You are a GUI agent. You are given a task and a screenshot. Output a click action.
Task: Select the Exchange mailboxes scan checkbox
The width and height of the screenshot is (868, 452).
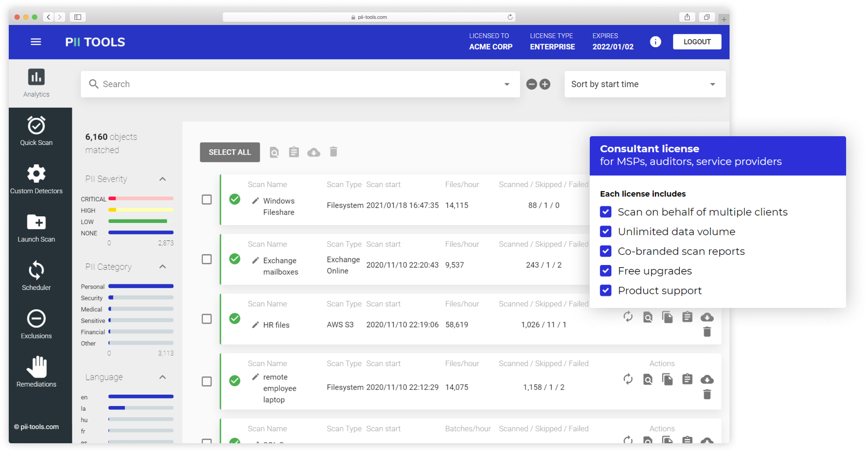(x=207, y=259)
